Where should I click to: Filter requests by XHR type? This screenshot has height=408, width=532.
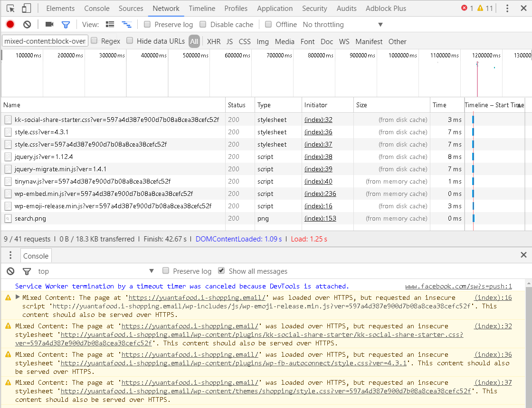[214, 41]
